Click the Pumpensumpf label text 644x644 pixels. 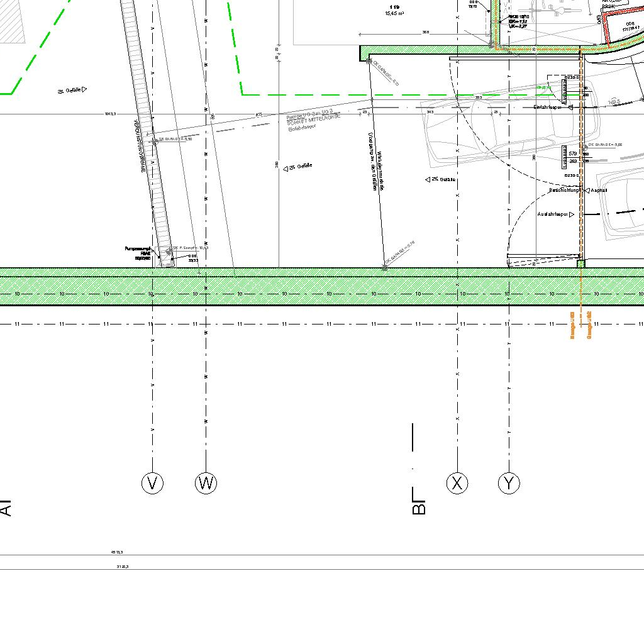point(138,249)
